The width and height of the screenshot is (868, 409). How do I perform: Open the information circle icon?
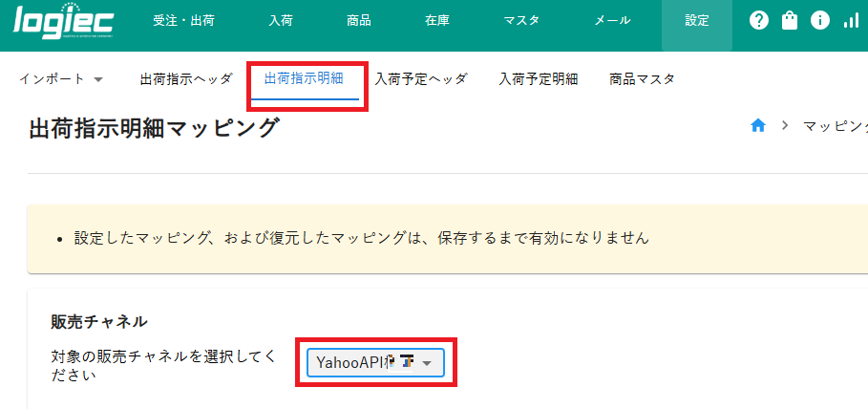(820, 21)
